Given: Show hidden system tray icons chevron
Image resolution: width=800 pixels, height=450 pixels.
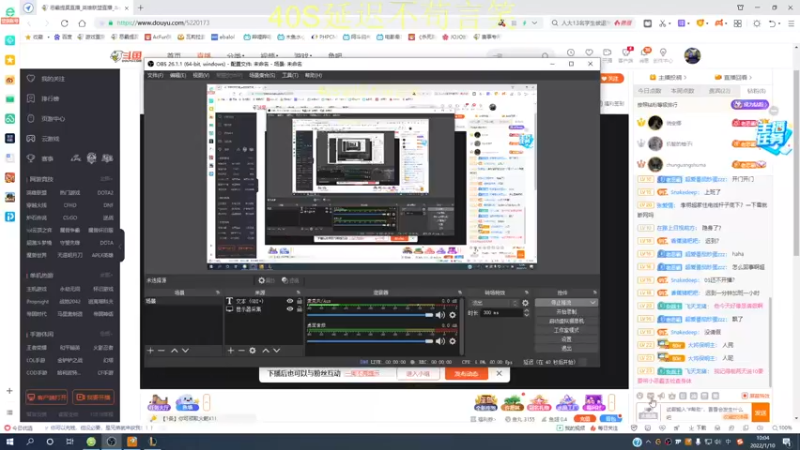Looking at the screenshot, I should click(x=648, y=442).
